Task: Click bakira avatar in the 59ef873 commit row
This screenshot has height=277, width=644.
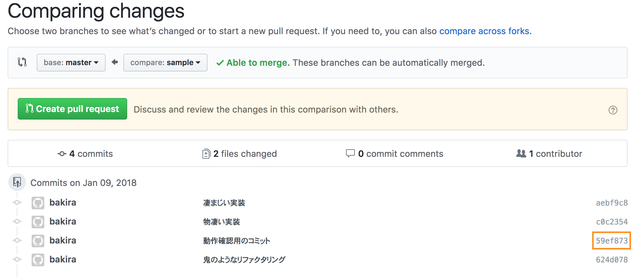Action: 38,241
